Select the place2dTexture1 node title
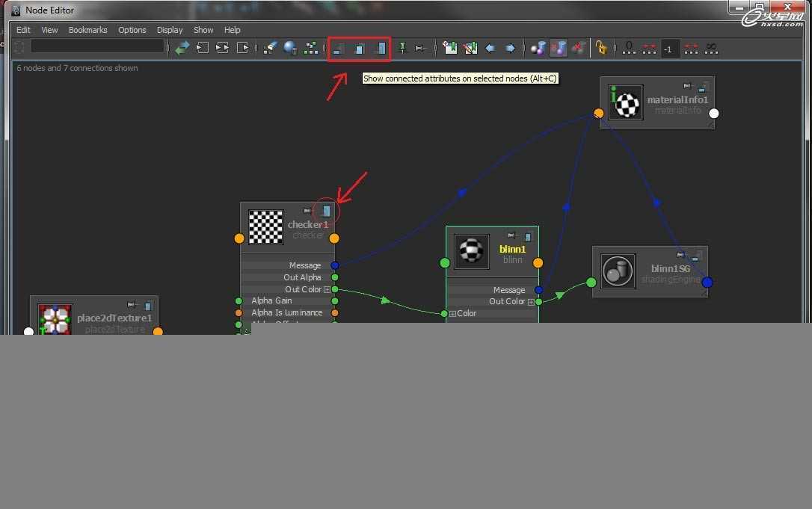 point(114,318)
